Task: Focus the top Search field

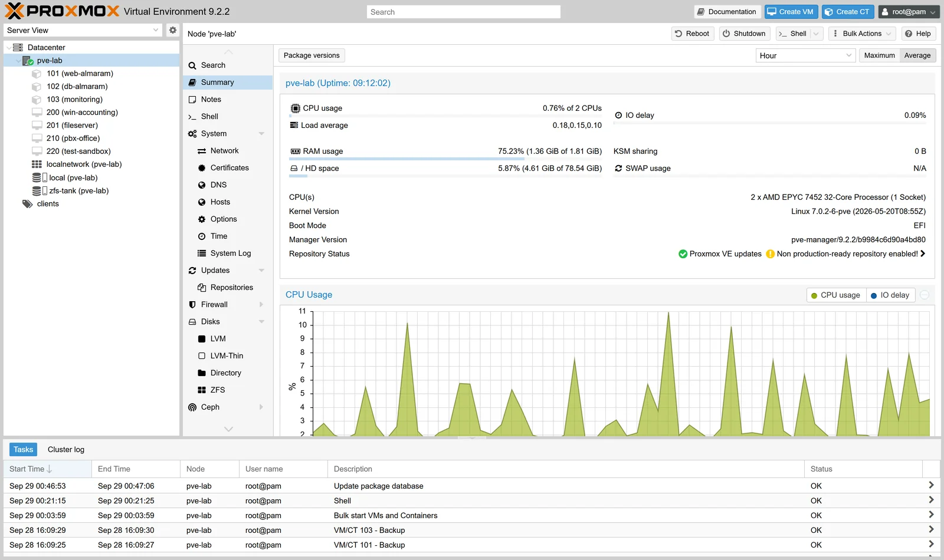Action: pos(464,12)
